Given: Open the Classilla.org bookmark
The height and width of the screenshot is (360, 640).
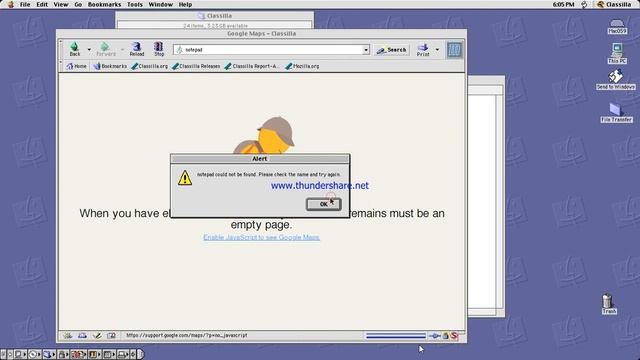Looking at the screenshot, I should pos(149,66).
